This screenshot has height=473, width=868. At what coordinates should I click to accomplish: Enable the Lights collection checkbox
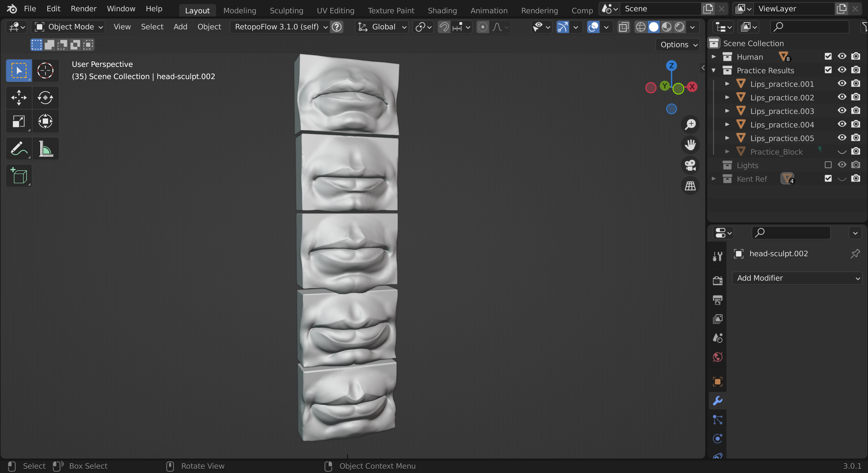tap(828, 165)
